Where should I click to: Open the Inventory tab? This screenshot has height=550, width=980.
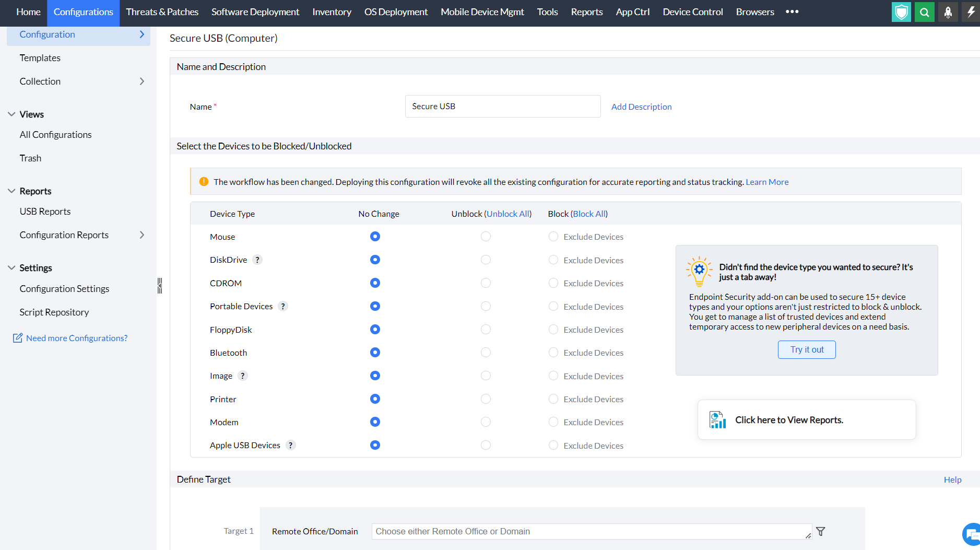pyautogui.click(x=332, y=12)
